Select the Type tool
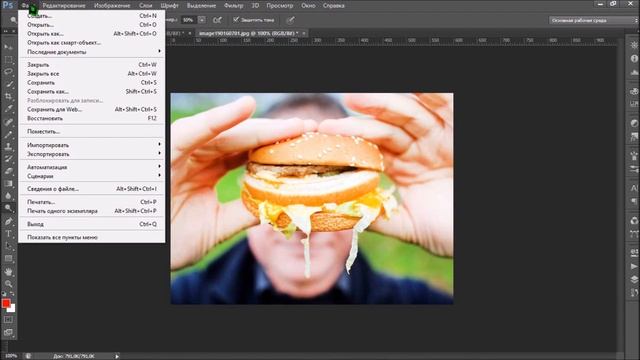This screenshot has width=640, height=360. click(8, 233)
